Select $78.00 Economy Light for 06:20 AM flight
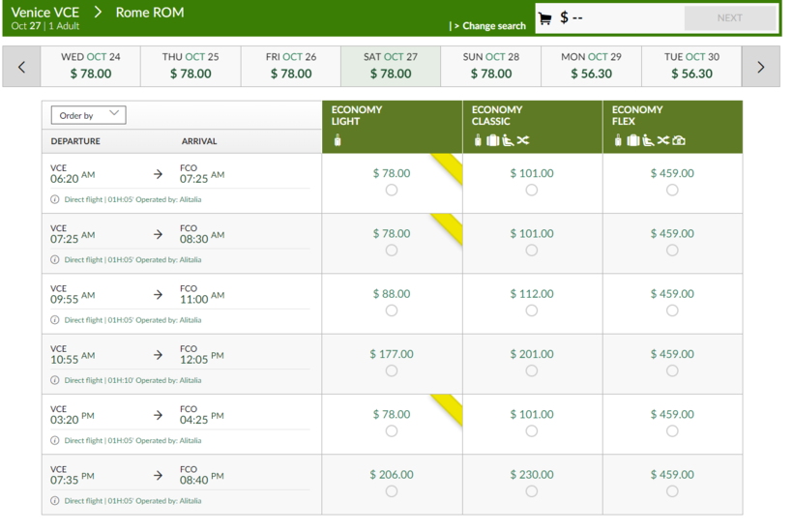This screenshot has width=793, height=532. (392, 191)
